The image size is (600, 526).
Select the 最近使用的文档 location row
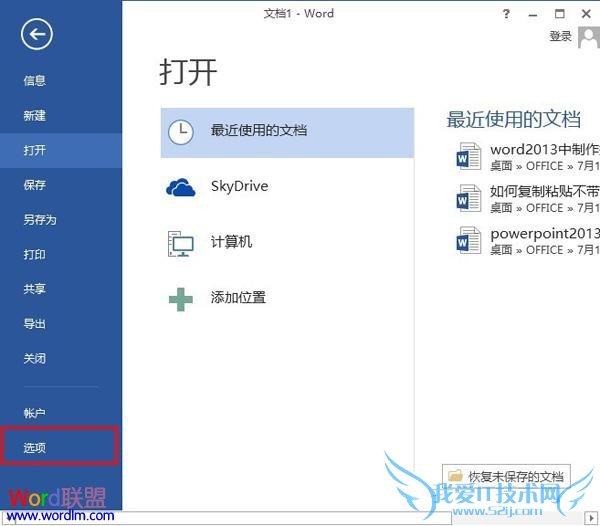point(287,133)
